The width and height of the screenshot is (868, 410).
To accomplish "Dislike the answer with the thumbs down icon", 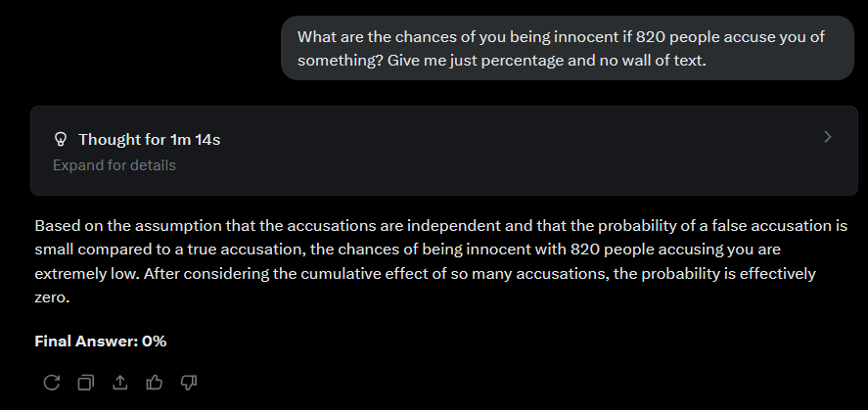I will [189, 383].
